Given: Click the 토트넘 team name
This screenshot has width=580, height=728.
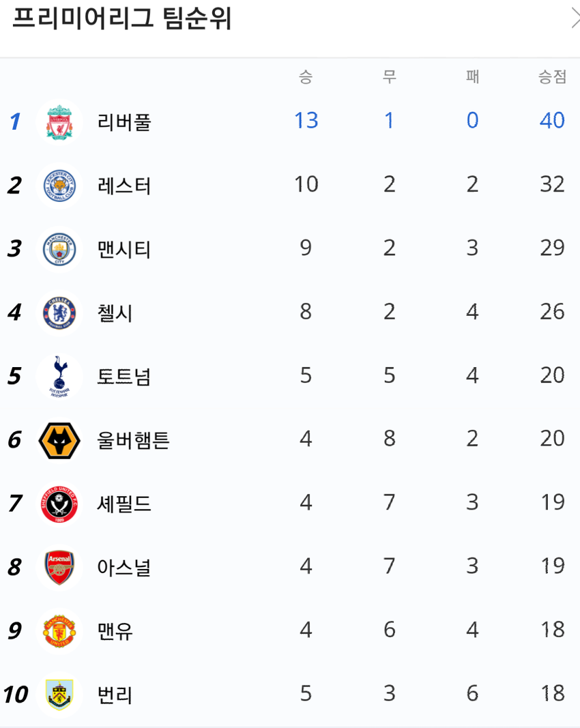Looking at the screenshot, I should coord(124,377).
